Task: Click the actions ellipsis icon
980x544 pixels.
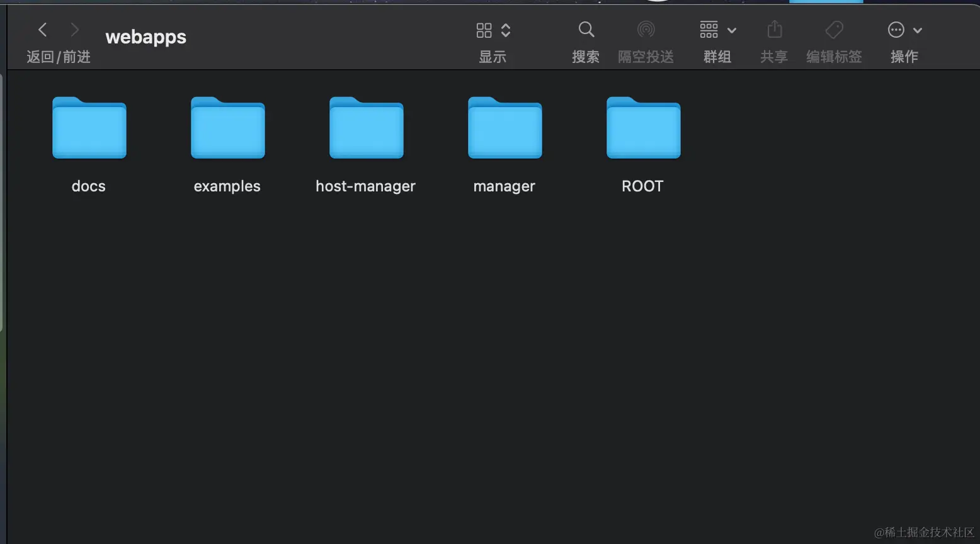Action: pyautogui.click(x=896, y=30)
